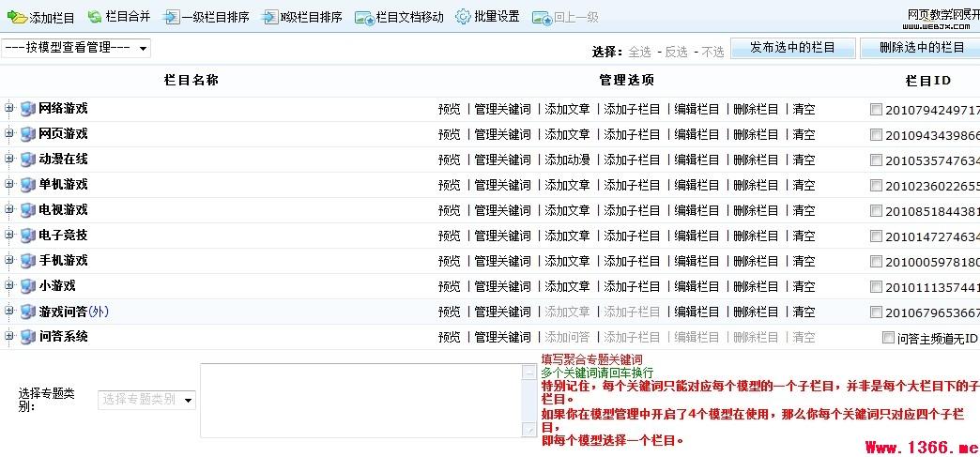Open 批量设置 gear icon

coord(463,17)
